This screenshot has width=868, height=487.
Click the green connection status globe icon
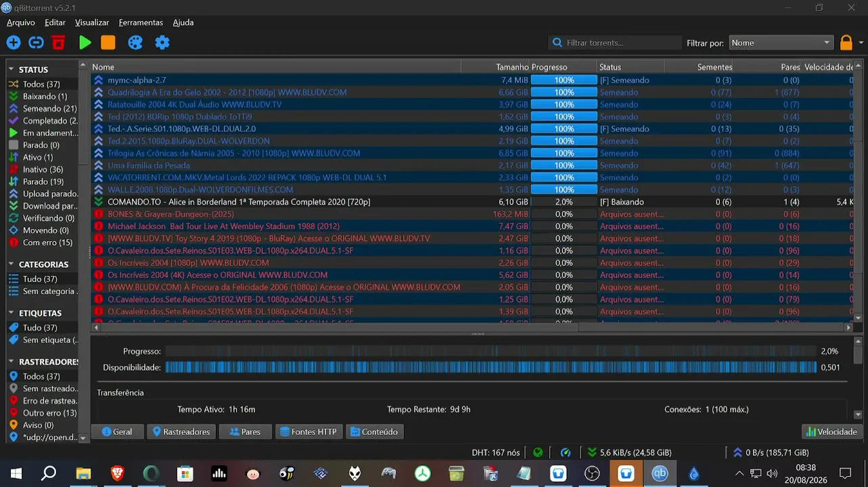click(538, 453)
